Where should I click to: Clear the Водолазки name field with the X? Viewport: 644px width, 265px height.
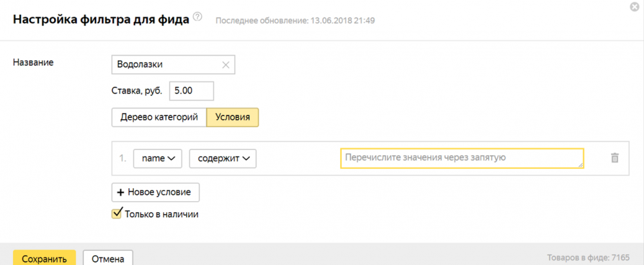pos(225,64)
